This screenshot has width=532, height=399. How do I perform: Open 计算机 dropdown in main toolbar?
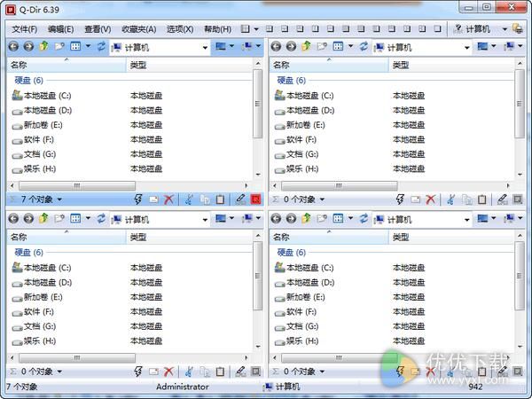click(x=505, y=29)
